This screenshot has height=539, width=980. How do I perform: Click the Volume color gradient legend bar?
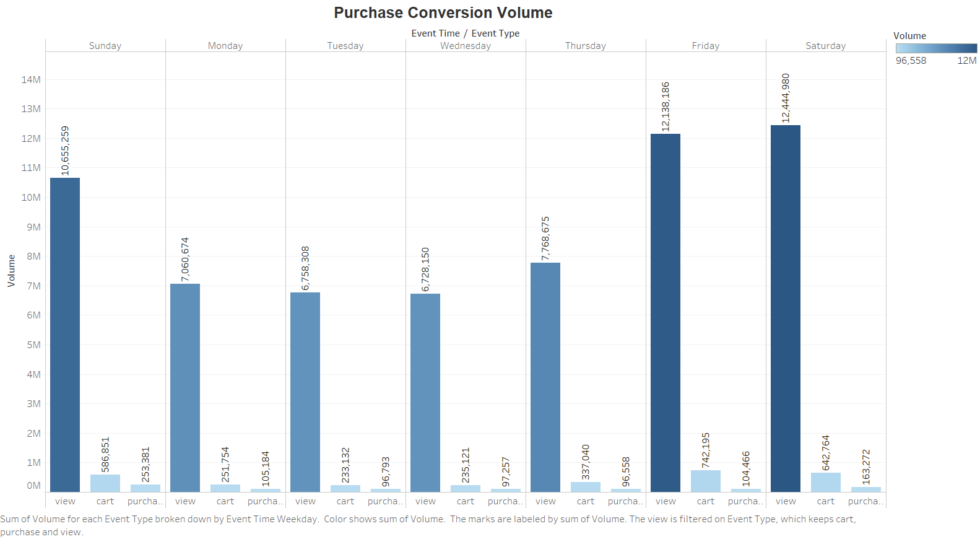pos(936,48)
